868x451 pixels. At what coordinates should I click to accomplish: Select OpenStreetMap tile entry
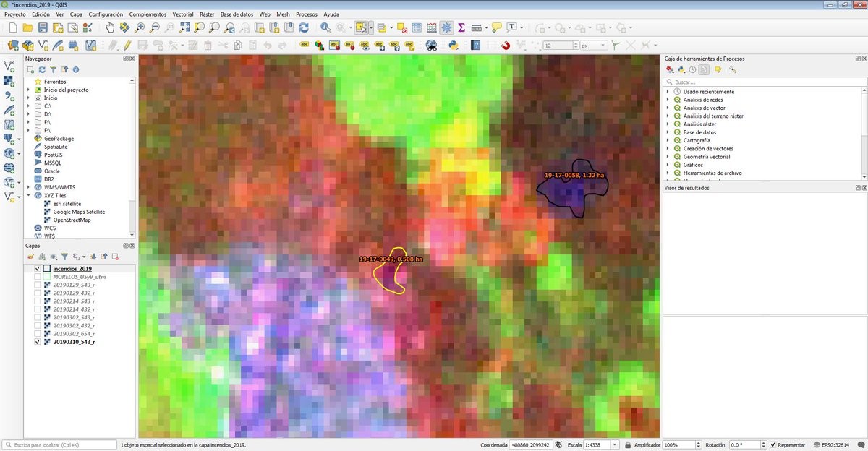pos(72,220)
